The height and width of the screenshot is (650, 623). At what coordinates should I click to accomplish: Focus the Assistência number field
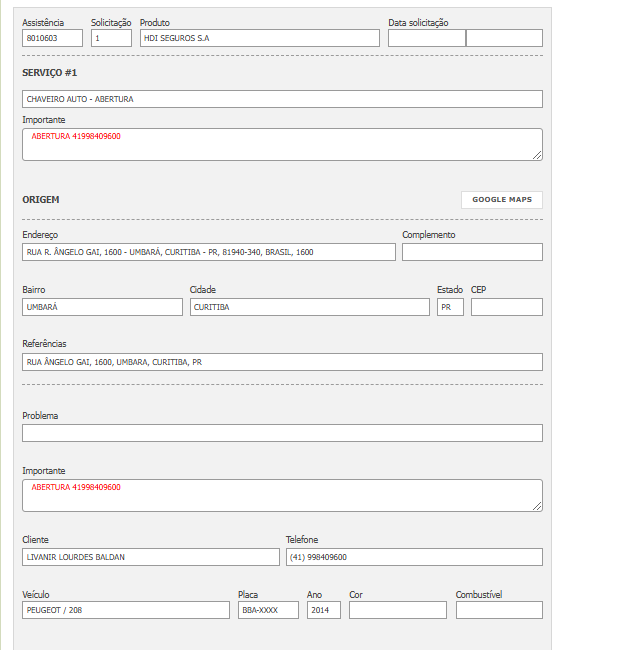click(x=52, y=38)
